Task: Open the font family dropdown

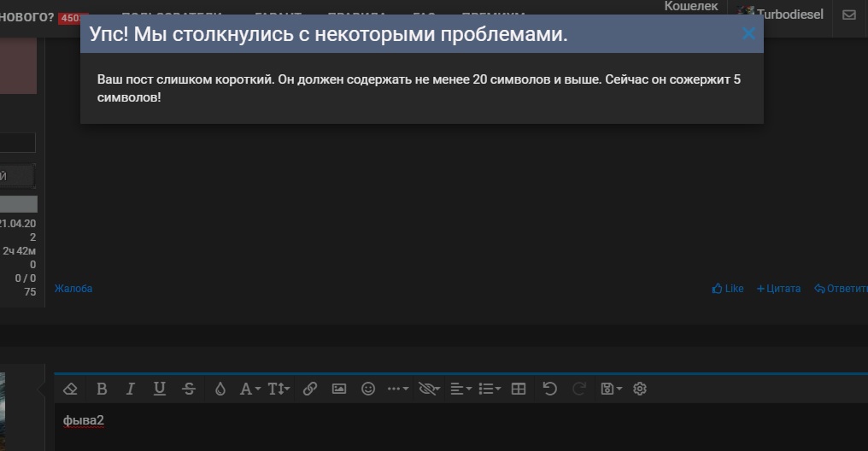Action: 249,389
